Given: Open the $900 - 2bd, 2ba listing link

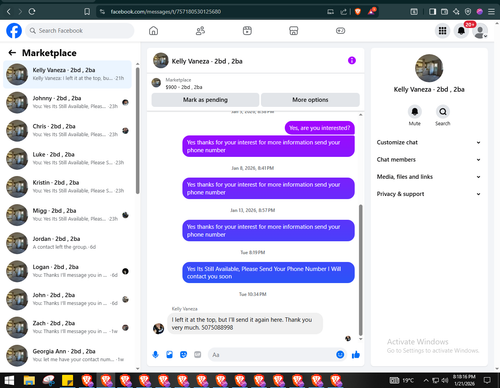Looking at the screenshot, I should click(x=184, y=87).
